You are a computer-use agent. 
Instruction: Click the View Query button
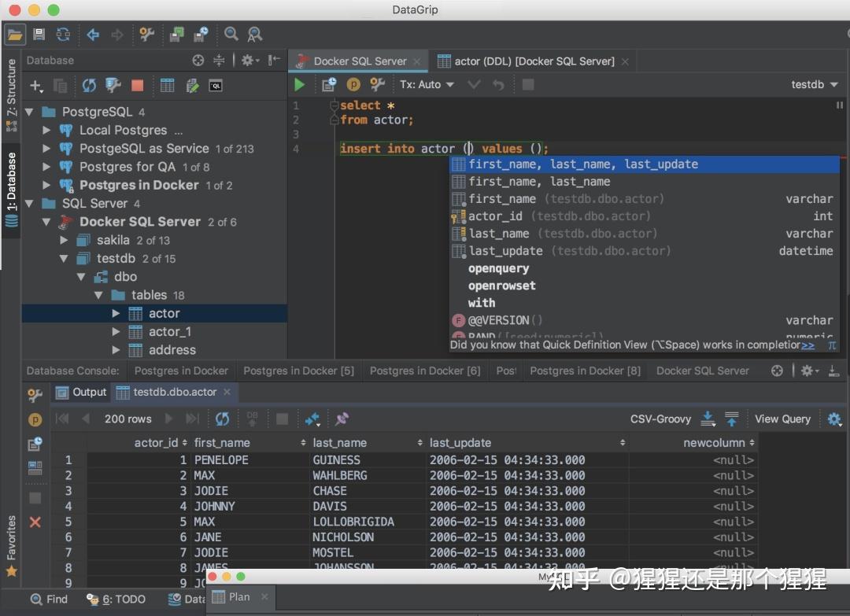(782, 419)
